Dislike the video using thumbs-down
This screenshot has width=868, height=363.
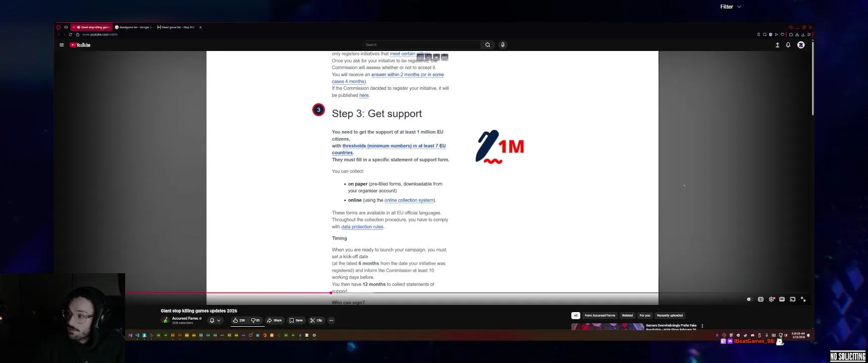[x=255, y=320]
